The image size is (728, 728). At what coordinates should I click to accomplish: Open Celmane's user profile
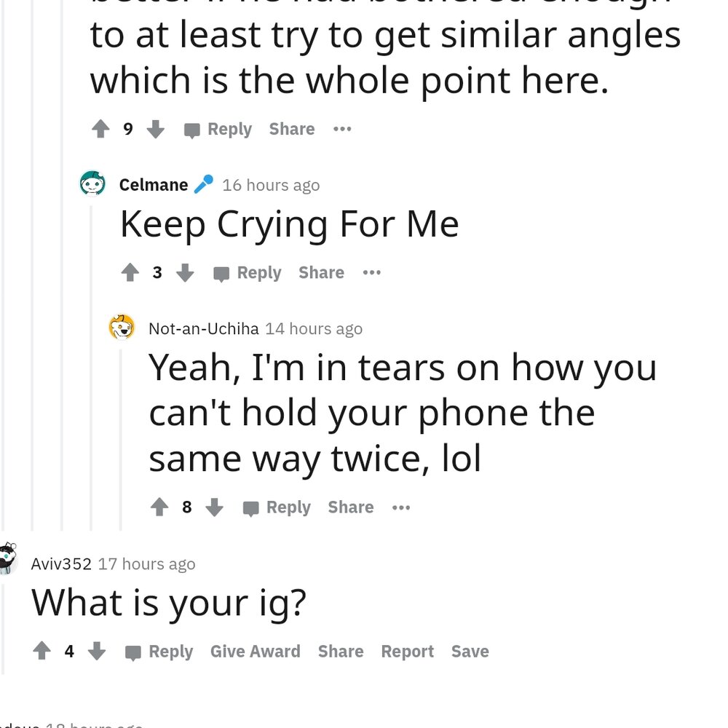(154, 185)
